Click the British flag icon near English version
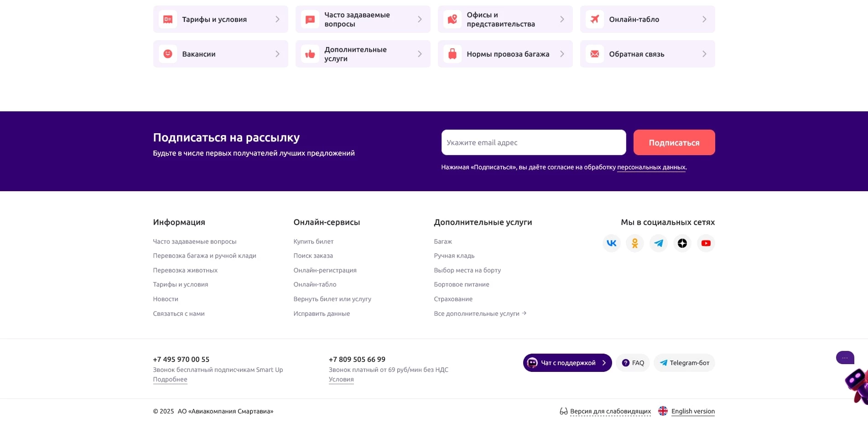 coord(663,411)
